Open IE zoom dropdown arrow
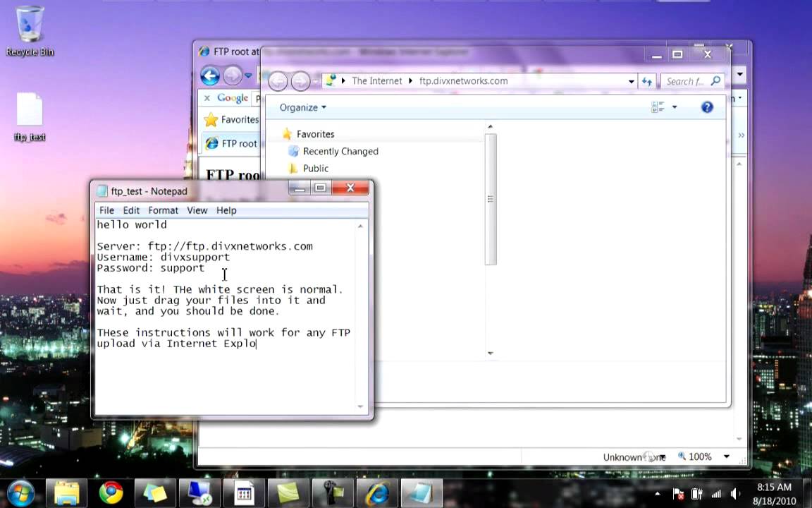The height and width of the screenshot is (508, 812). click(727, 456)
